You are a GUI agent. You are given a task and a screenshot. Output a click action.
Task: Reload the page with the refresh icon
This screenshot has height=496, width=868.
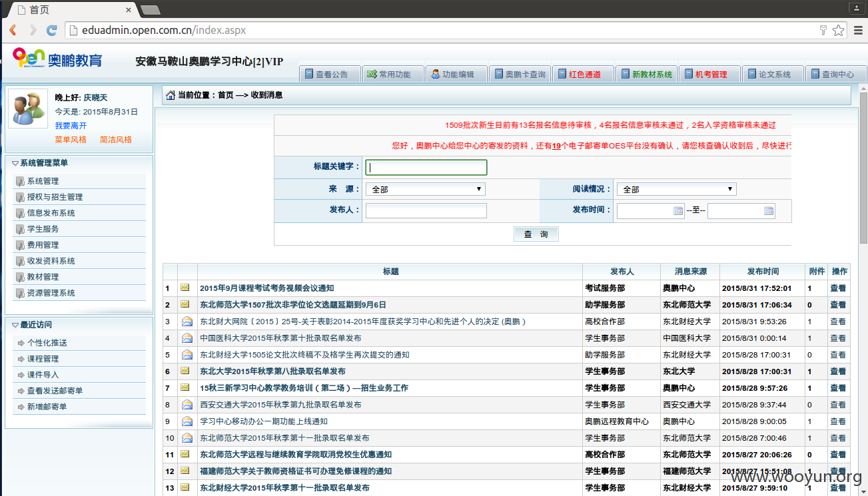pos(51,31)
